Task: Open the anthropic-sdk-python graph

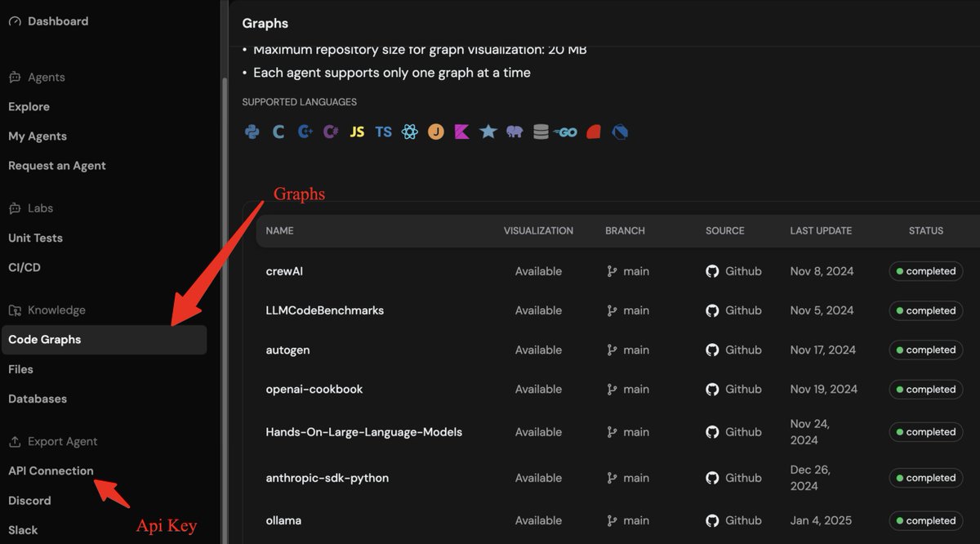Action: pos(327,478)
